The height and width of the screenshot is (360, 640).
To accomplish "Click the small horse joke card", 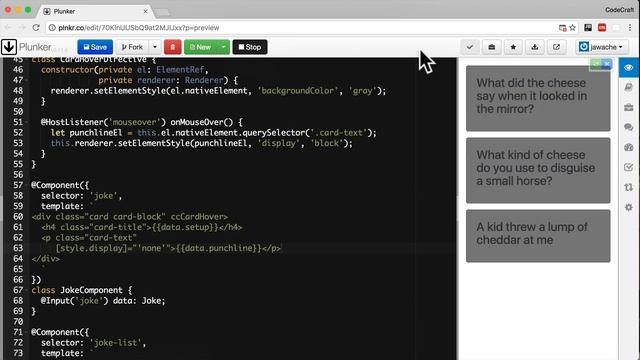I will [538, 170].
